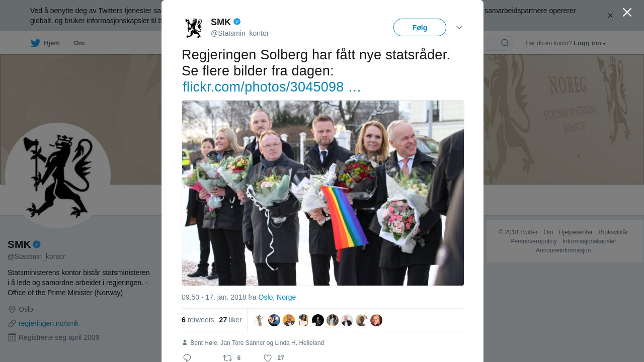Visit regjeringen.no/smk profile link

coord(48,323)
